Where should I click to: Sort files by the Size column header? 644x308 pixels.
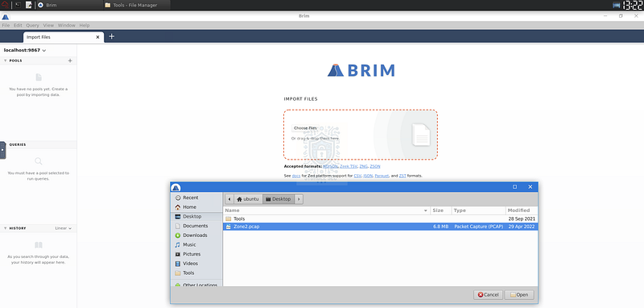(x=440, y=210)
